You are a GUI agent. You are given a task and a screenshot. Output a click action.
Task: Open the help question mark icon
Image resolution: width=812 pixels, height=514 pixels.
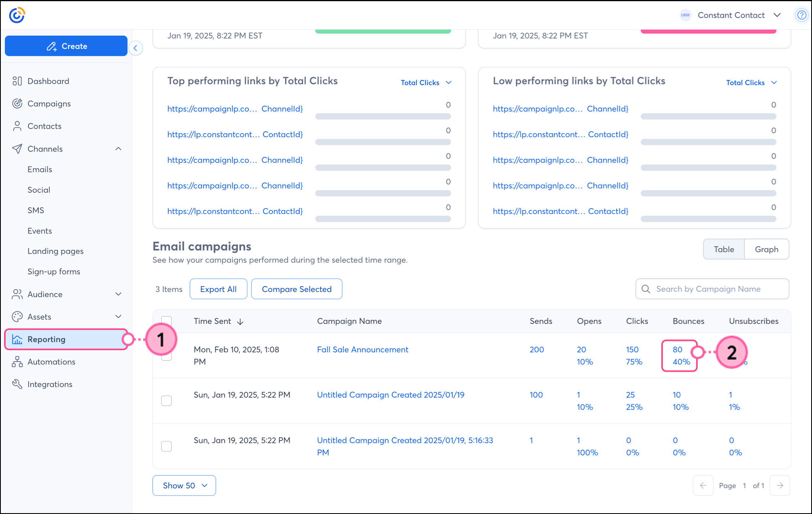coord(801,15)
